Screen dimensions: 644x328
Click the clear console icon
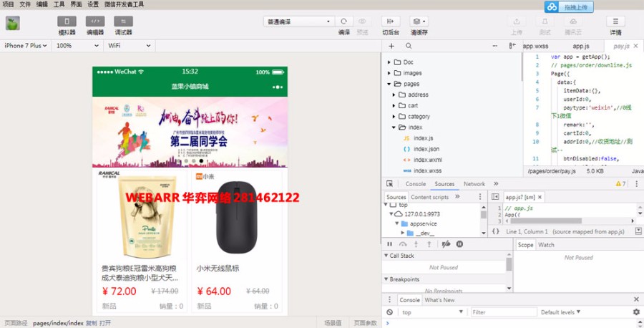pos(390,312)
